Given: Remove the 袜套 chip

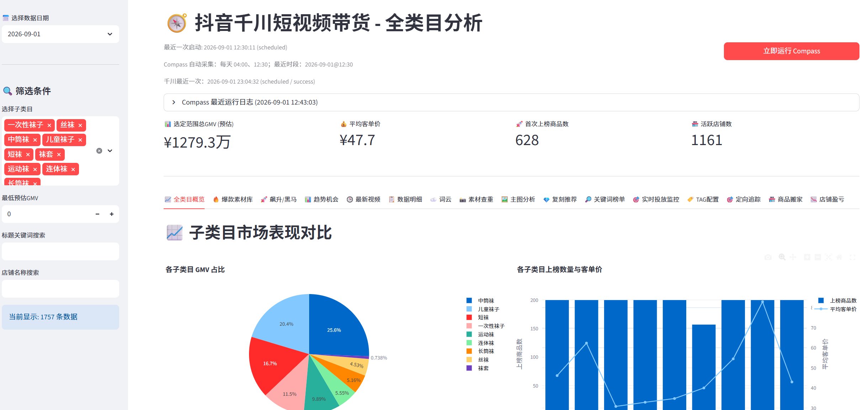Looking at the screenshot, I should [x=59, y=154].
